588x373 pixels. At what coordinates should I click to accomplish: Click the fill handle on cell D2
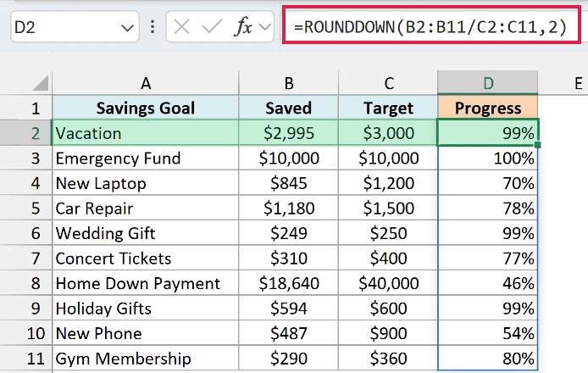point(538,145)
